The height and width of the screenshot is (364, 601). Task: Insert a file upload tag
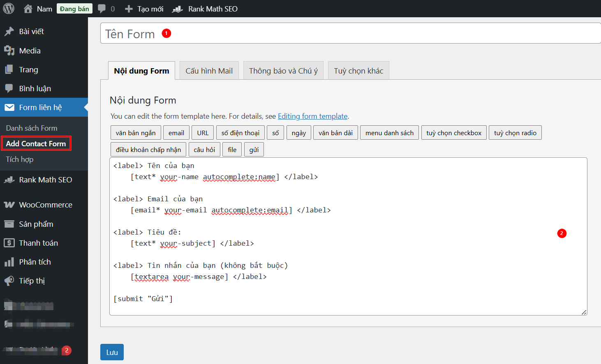click(x=232, y=150)
